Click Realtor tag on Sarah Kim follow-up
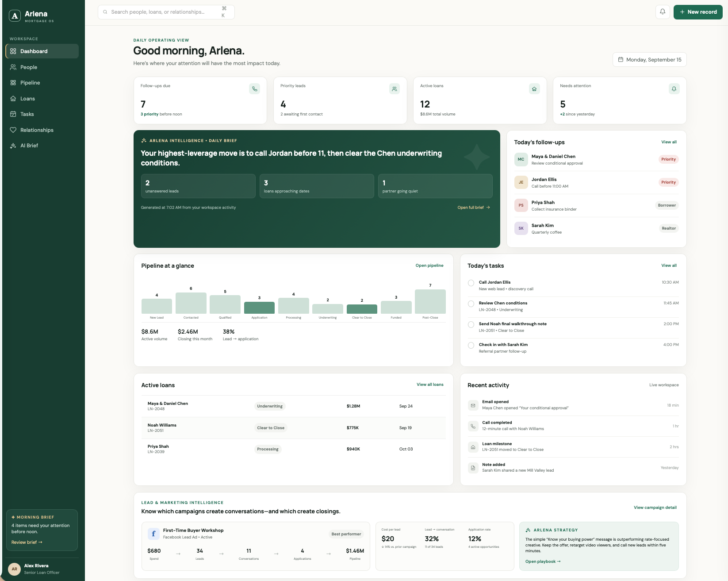Viewport: 728px width, 581px height. click(668, 228)
